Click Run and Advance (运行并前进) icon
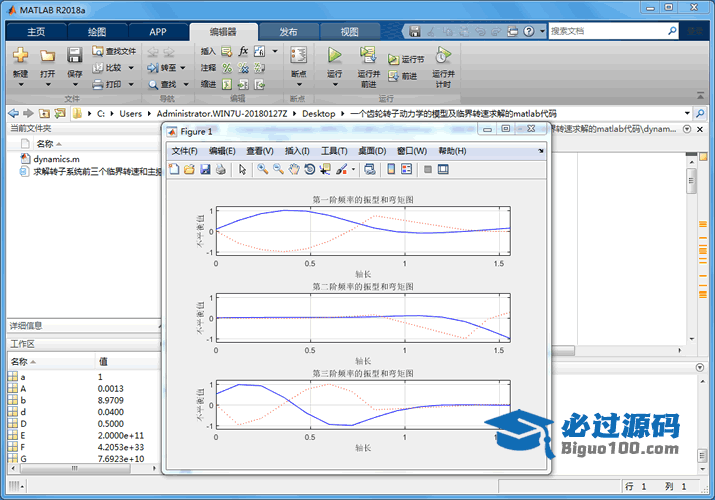 pyautogui.click(x=368, y=56)
